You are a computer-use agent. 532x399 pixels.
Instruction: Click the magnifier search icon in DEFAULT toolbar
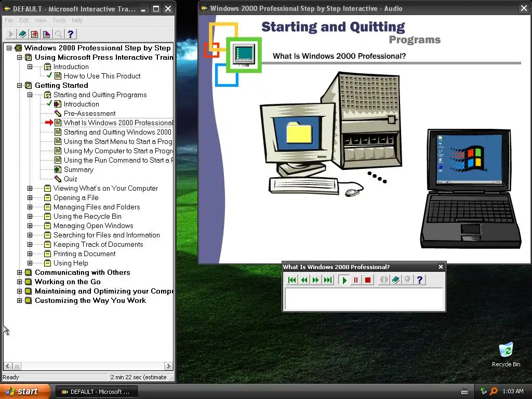58,34
